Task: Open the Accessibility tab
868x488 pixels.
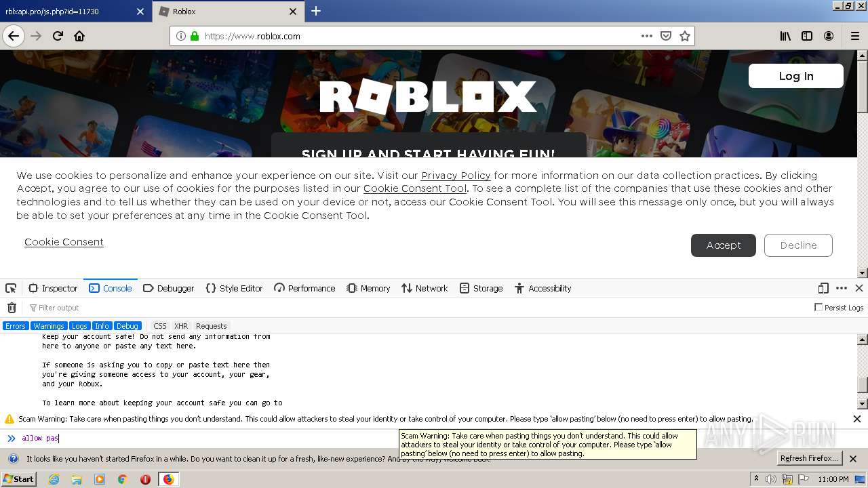Action: click(x=542, y=288)
